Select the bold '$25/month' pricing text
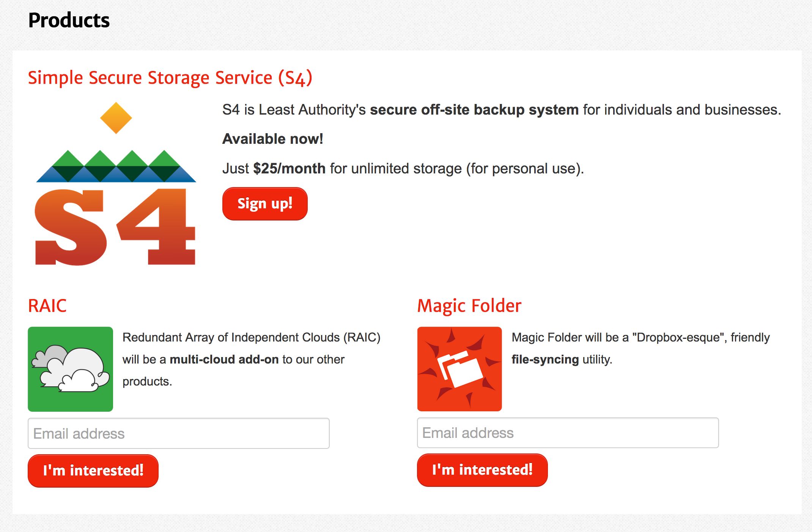 (x=290, y=168)
